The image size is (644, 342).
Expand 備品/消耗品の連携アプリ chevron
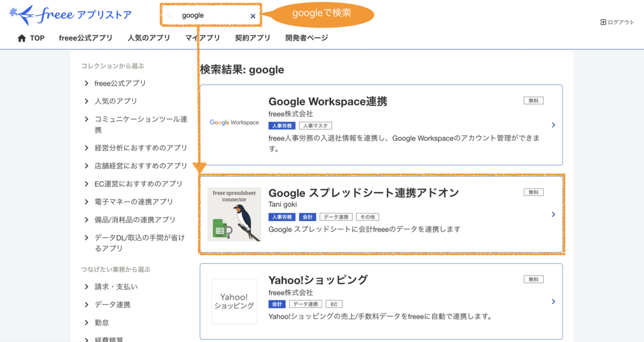pyautogui.click(x=86, y=219)
